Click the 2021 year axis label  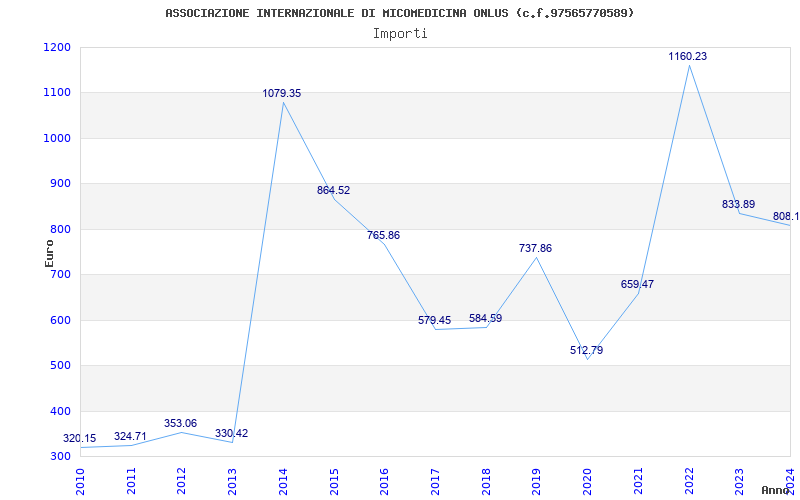(x=638, y=482)
